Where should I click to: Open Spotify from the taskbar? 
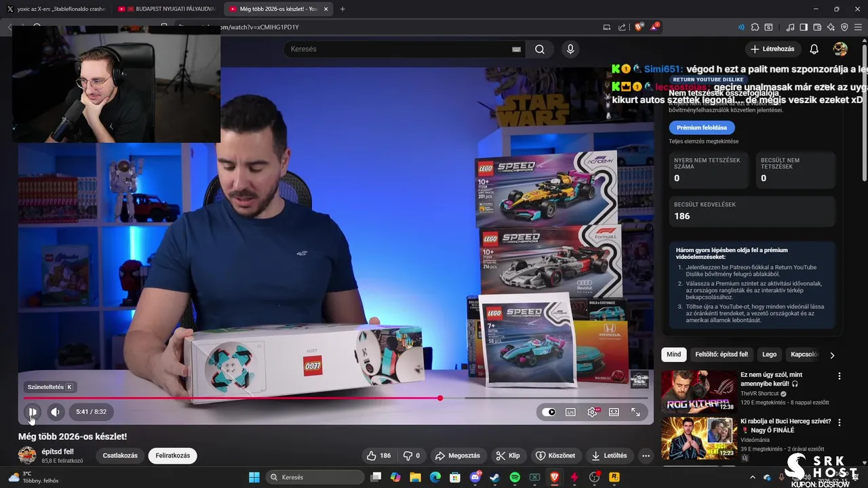(x=515, y=477)
